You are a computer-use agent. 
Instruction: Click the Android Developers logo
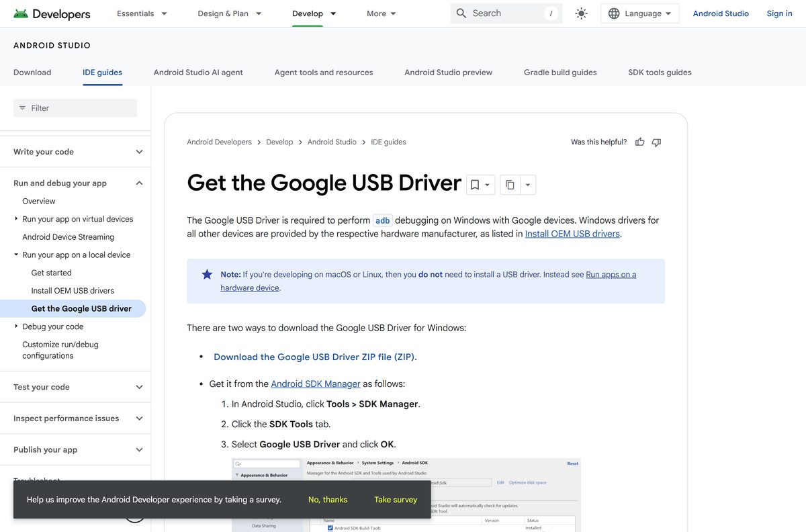[52, 13]
